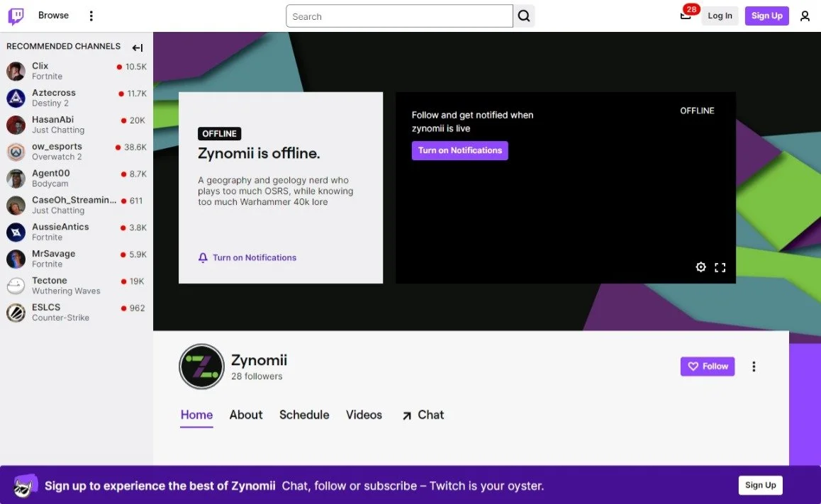Open ow_esports channel avatar
Screen dimensions: 821x504
point(16,152)
